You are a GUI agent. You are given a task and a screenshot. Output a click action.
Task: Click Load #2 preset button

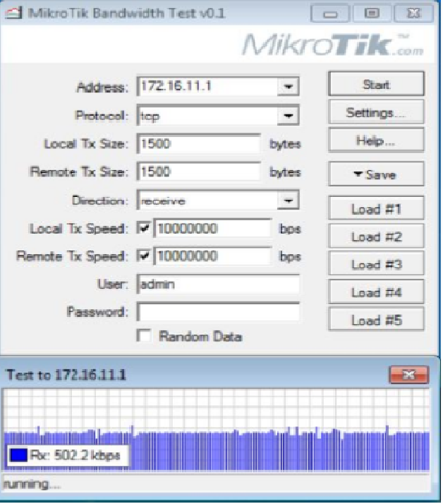pos(376,236)
